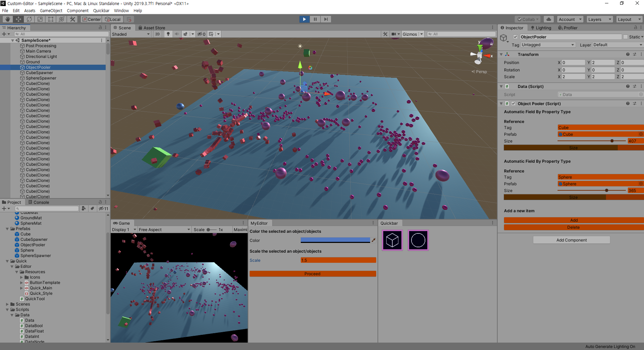
Task: Open the Shaded draw mode dropdown
Action: (x=131, y=34)
